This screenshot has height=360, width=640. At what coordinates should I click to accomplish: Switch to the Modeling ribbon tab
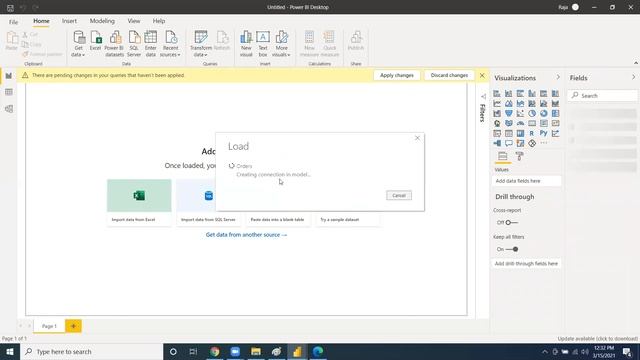click(x=102, y=21)
